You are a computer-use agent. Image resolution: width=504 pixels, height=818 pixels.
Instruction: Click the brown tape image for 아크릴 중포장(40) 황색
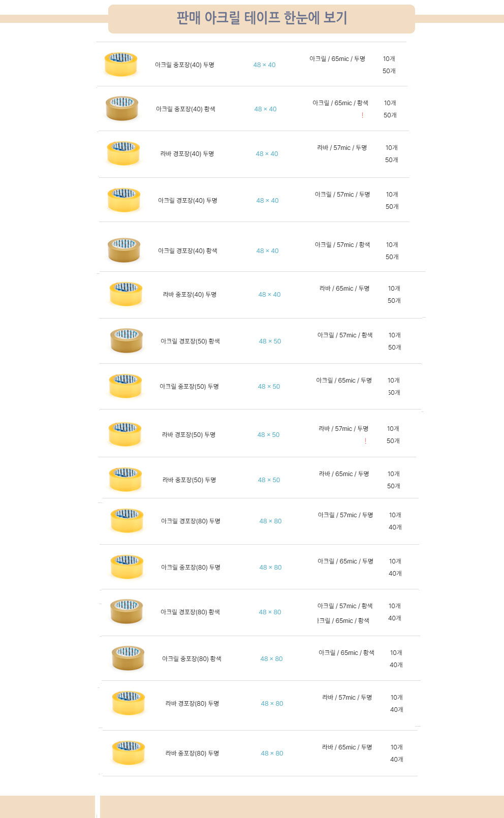point(122,108)
